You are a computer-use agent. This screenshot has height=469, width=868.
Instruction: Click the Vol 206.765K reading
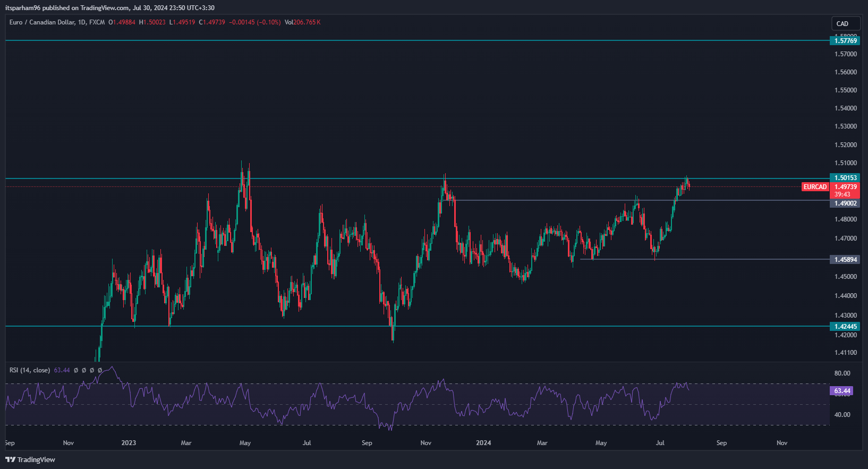[x=302, y=22]
